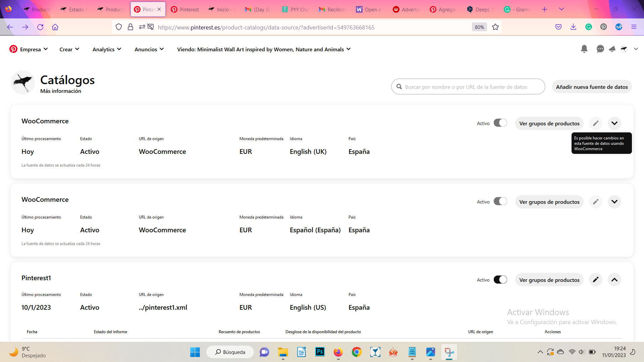Open the Snipping Tool taskbar icon
Screen dimensions: 644x362
point(449,352)
